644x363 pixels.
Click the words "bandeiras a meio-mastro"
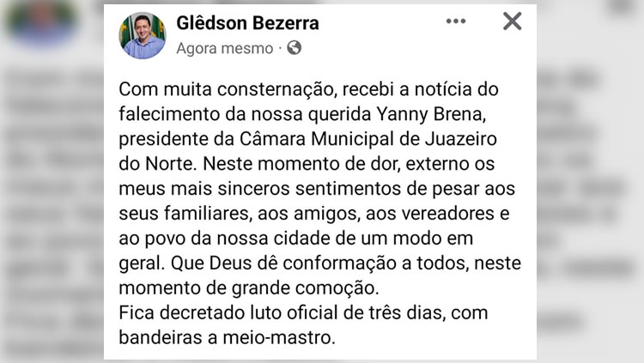[x=227, y=337]
